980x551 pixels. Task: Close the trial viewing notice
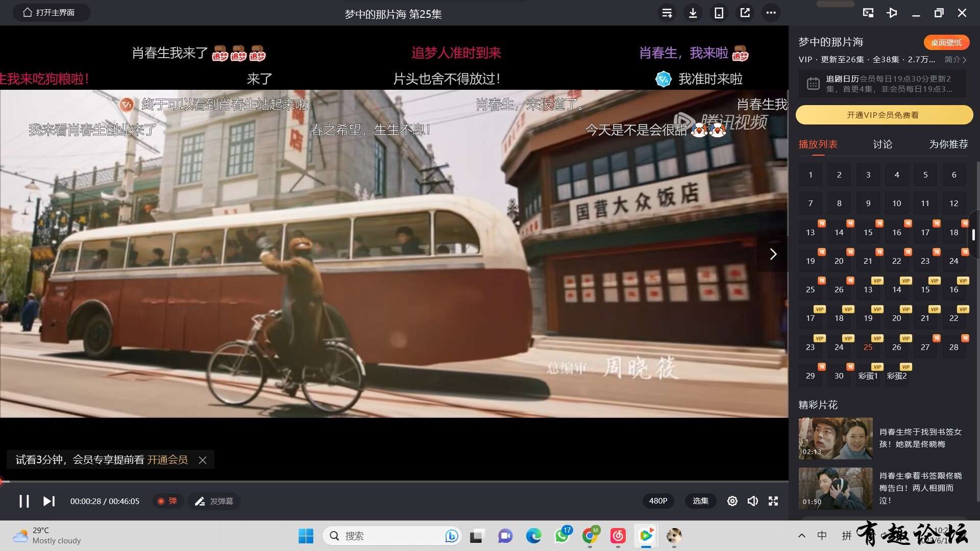tap(203, 460)
